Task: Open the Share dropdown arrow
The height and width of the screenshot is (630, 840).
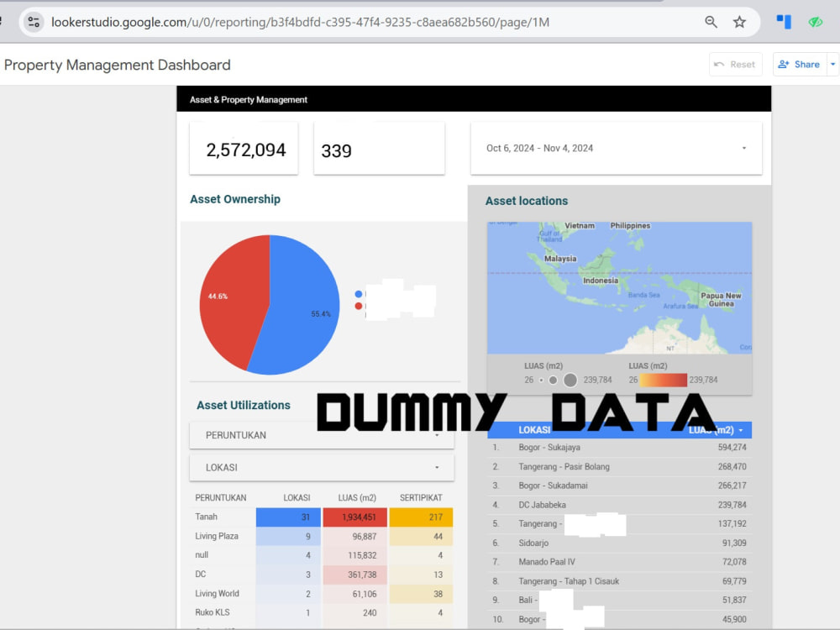Action: 832,65
